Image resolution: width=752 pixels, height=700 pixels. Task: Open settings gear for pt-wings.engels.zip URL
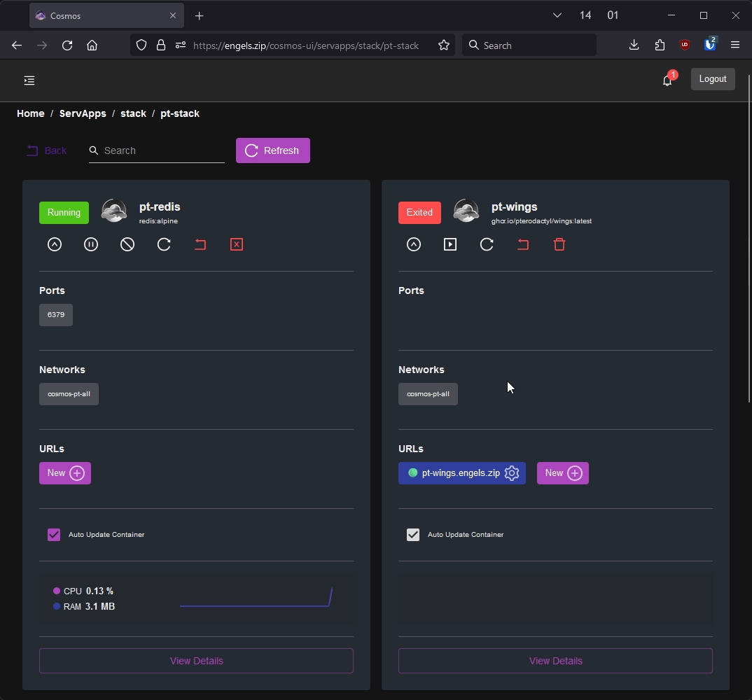[512, 473]
